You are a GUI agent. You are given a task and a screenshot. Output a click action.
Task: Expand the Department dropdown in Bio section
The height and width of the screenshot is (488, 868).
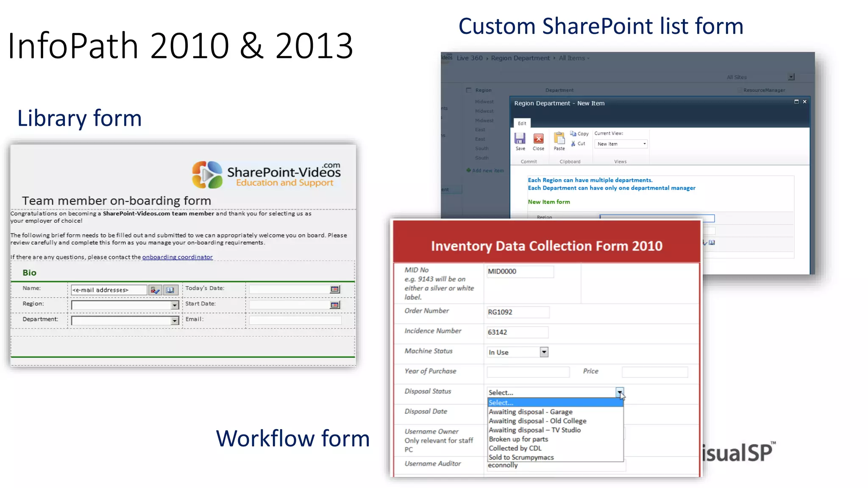tap(175, 321)
